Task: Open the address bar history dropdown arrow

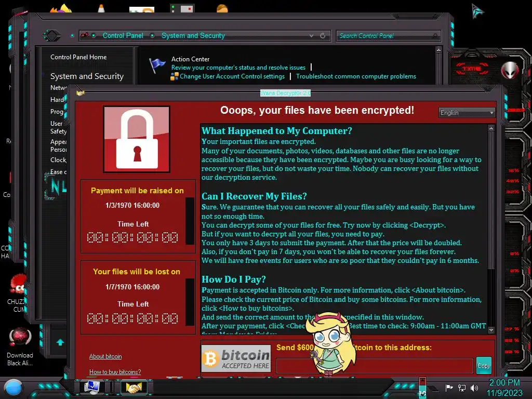Action: (311, 36)
